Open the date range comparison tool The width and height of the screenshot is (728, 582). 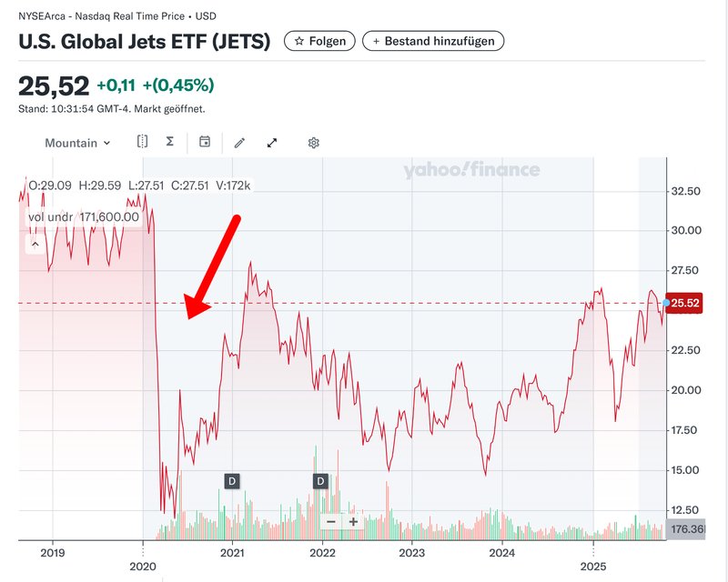coord(143,142)
